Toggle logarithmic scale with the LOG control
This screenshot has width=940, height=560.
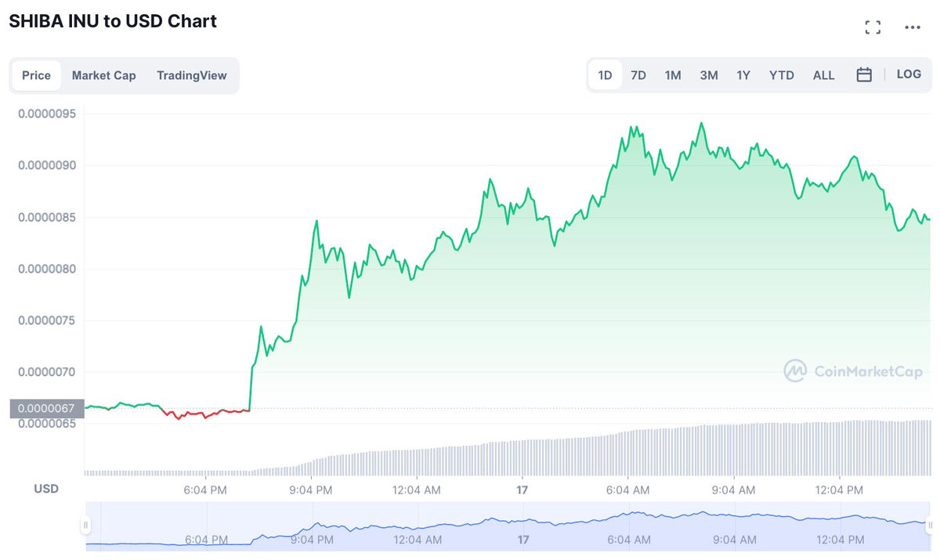909,74
